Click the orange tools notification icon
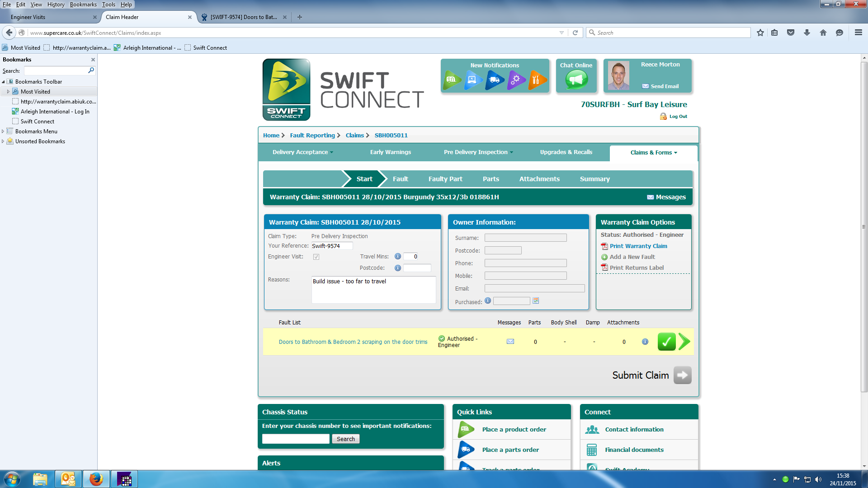868x488 pixels. [537, 80]
